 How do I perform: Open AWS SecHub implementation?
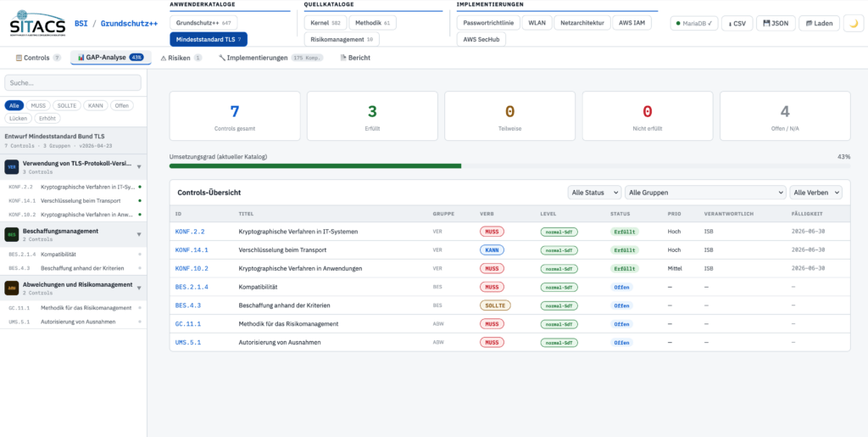(x=481, y=39)
